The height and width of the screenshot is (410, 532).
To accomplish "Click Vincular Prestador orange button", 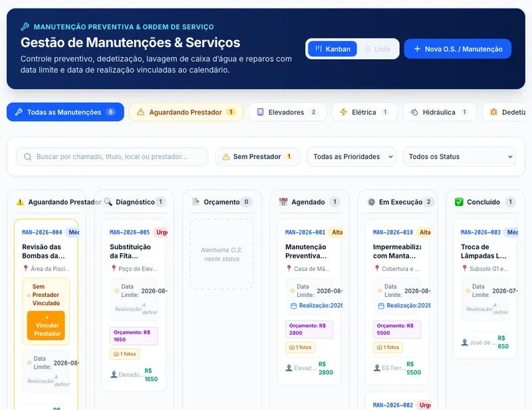I will click(46, 325).
